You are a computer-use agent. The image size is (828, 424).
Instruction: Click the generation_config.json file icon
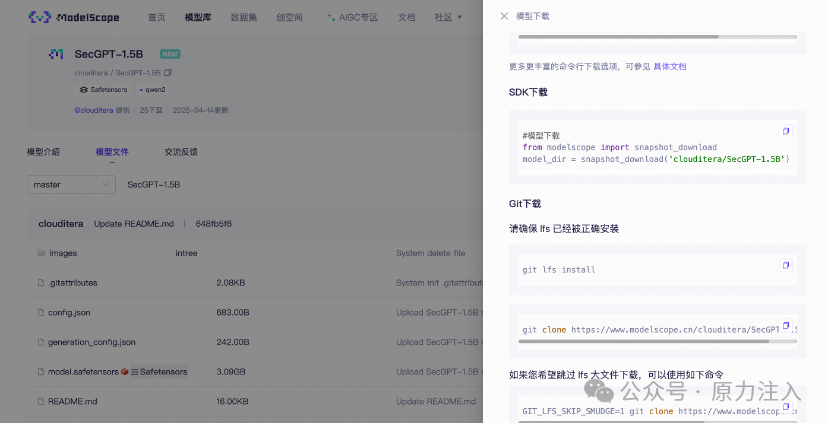coord(41,342)
